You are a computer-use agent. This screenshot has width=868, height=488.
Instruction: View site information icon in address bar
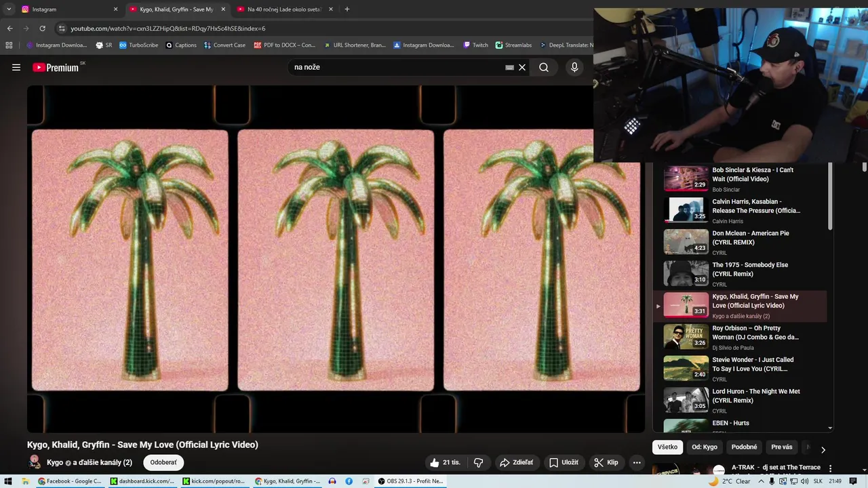(62, 28)
